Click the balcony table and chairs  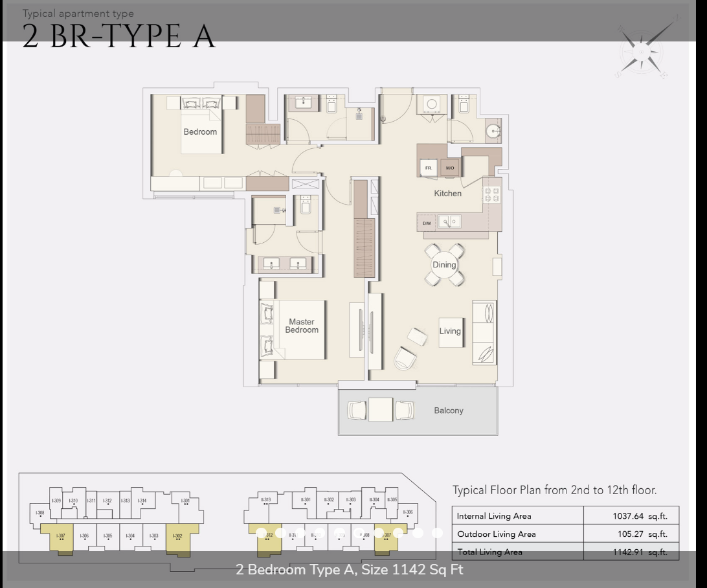point(381,410)
